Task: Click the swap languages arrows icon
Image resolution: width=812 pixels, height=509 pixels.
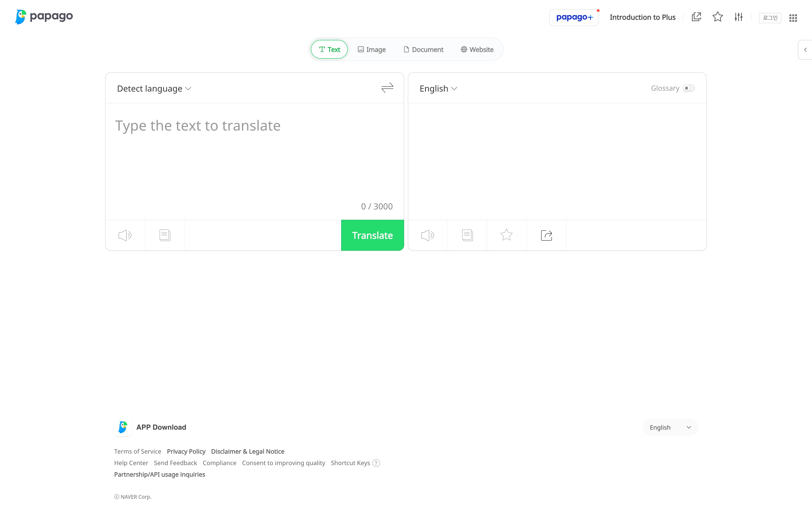Action: pos(387,88)
